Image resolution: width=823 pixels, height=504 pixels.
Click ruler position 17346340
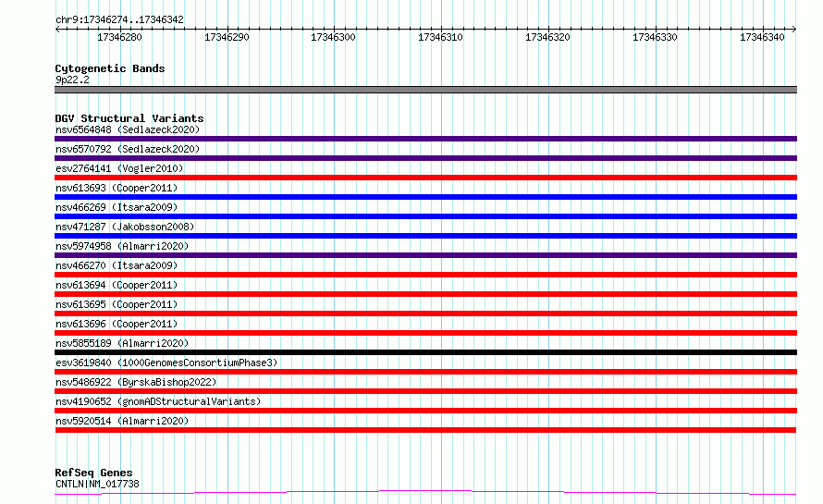click(x=762, y=37)
